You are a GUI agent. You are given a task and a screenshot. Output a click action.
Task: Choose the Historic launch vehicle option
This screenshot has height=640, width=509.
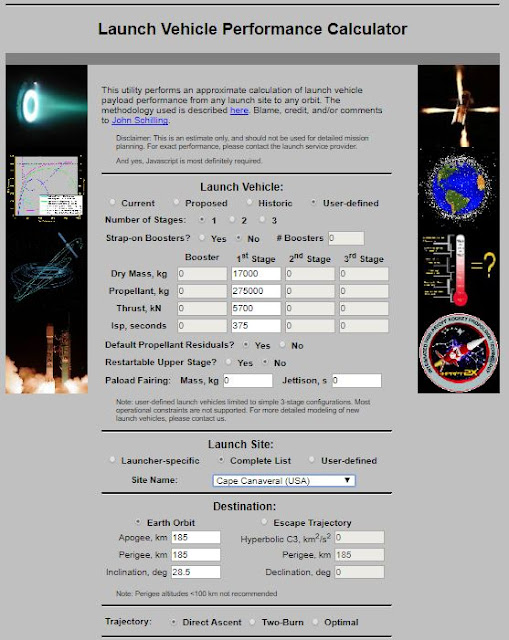[x=249, y=202]
